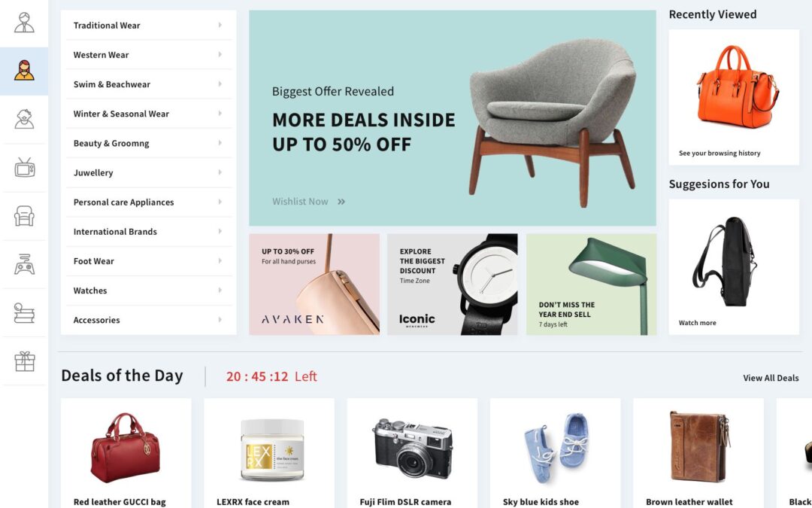
Task: Open View All Deals link
Action: (x=771, y=378)
